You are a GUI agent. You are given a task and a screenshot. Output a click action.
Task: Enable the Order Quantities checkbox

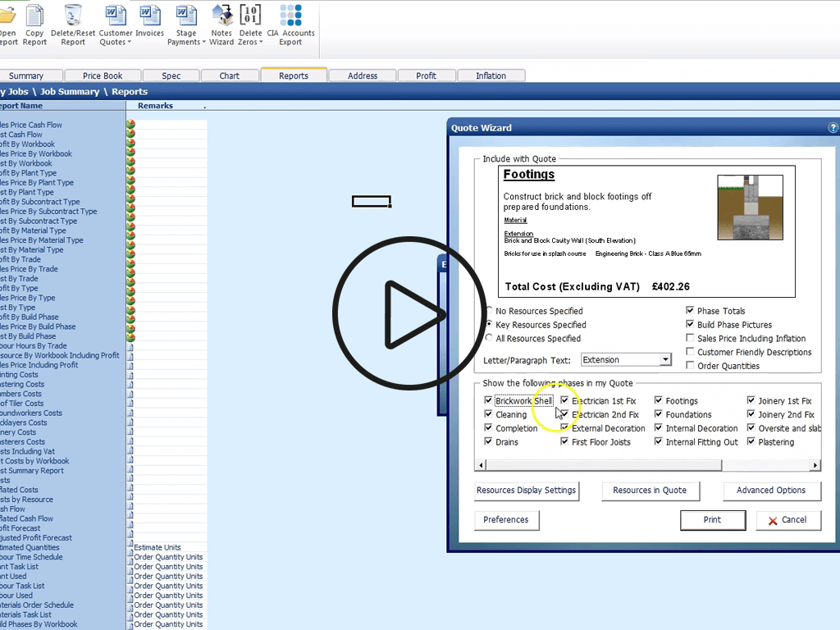click(x=690, y=365)
